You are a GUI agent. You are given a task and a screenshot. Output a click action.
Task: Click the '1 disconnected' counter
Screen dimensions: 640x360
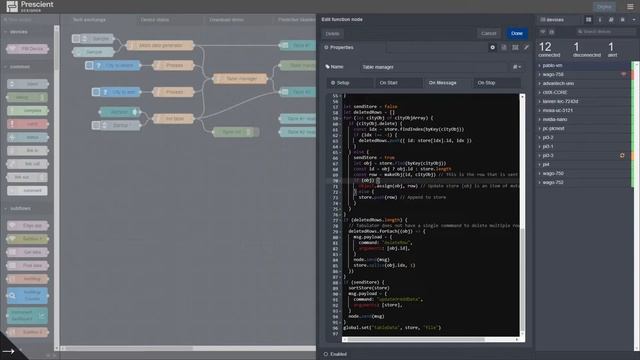587,49
